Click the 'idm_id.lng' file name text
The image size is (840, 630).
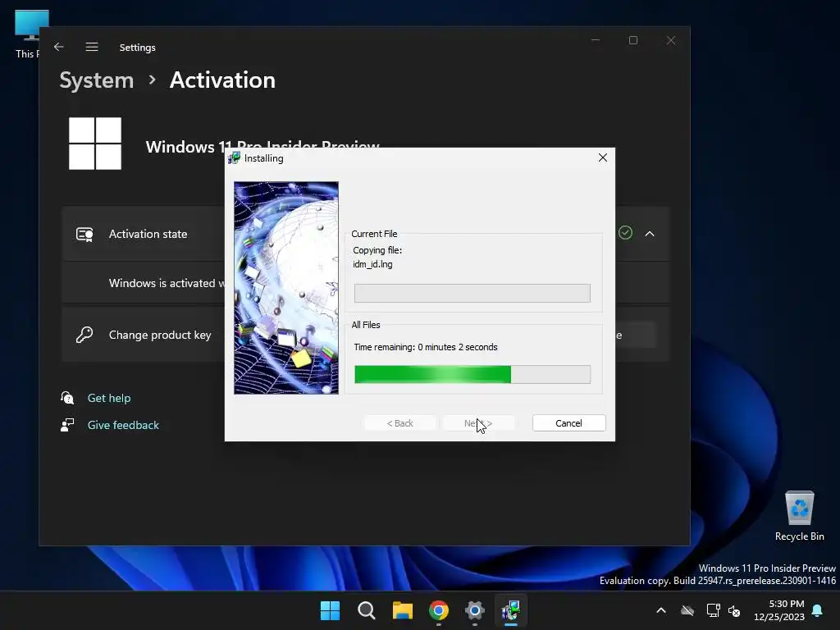(373, 264)
